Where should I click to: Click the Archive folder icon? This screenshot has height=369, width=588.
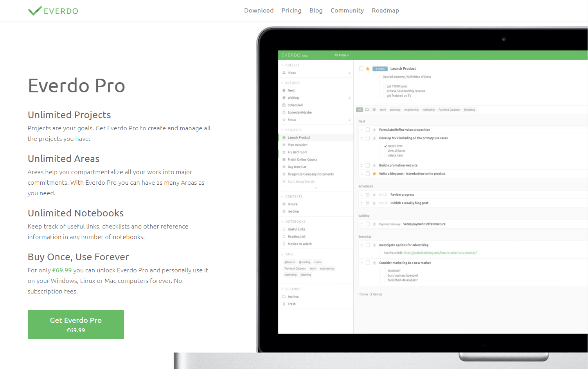pos(284,297)
